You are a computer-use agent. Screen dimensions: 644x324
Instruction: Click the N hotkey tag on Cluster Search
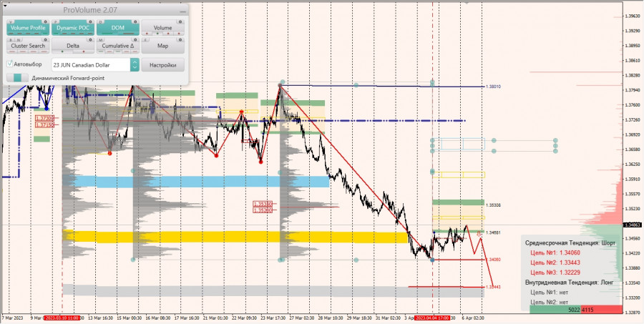(x=19, y=40)
